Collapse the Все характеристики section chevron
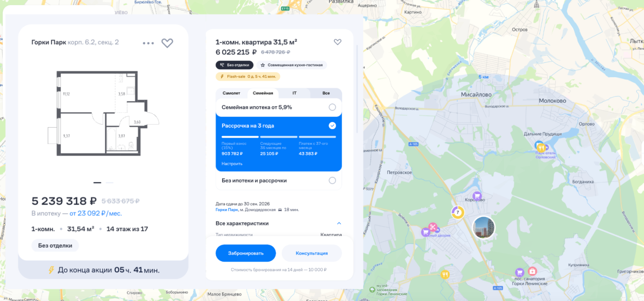The height and width of the screenshot is (301, 644). [x=339, y=223]
